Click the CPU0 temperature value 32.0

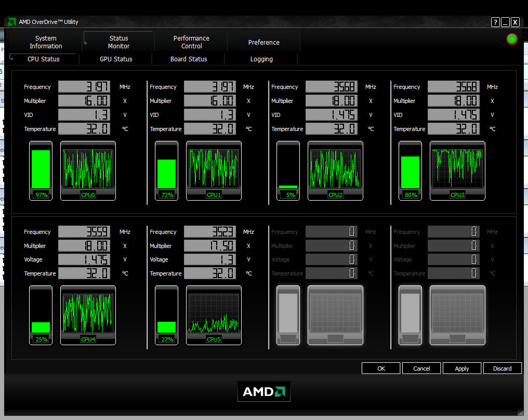coord(84,129)
